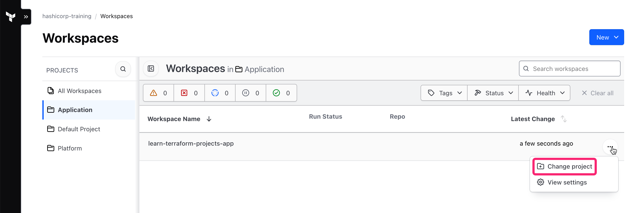Open the Tags filter dropdown
Viewport: 644px width, 213px height.
444,93
